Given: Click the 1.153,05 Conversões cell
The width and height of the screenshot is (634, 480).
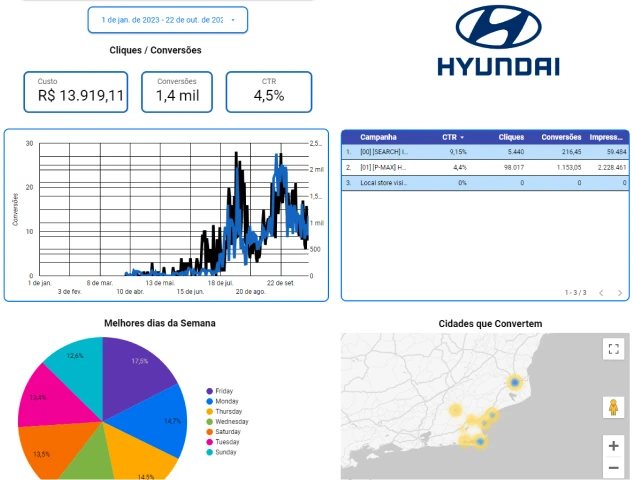Looking at the screenshot, I should point(568,167).
